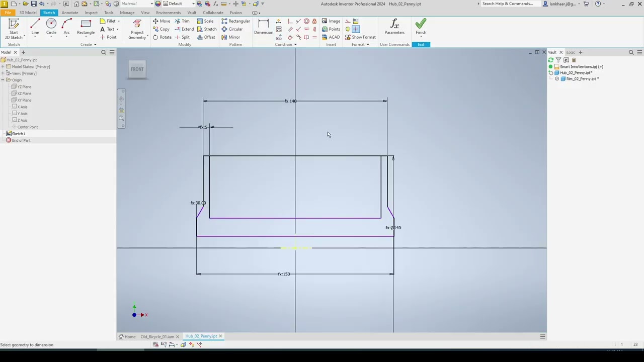The height and width of the screenshot is (362, 644).
Task: Switch to the Manage tab
Action: tap(127, 13)
